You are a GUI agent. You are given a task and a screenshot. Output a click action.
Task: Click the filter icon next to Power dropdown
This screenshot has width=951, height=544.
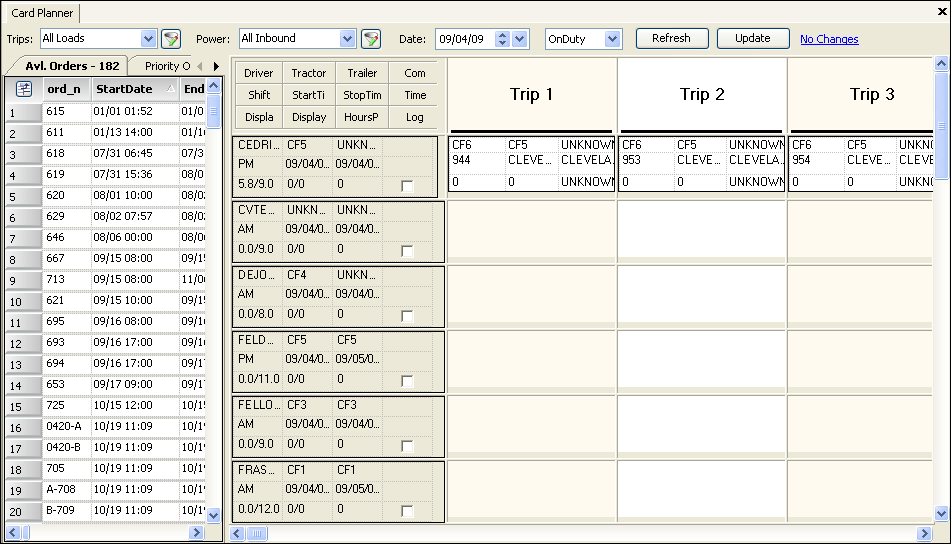pyautogui.click(x=371, y=39)
